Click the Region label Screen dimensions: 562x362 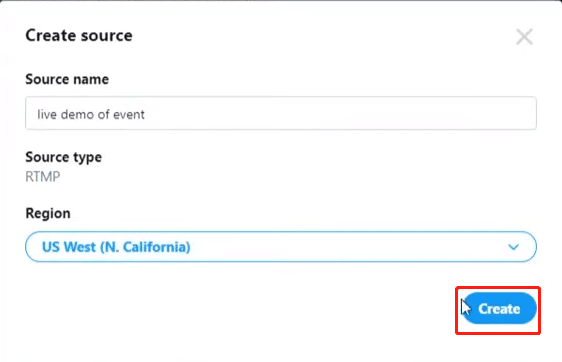[x=48, y=213]
